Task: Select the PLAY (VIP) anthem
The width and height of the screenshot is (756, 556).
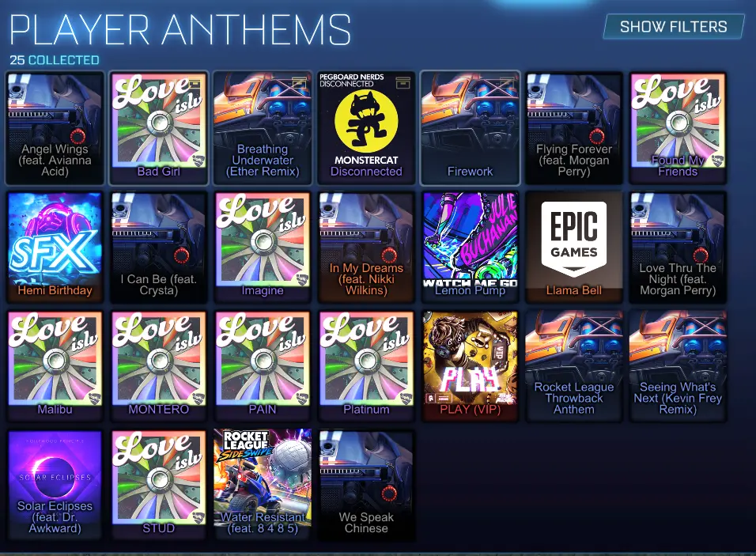Action: (x=470, y=366)
